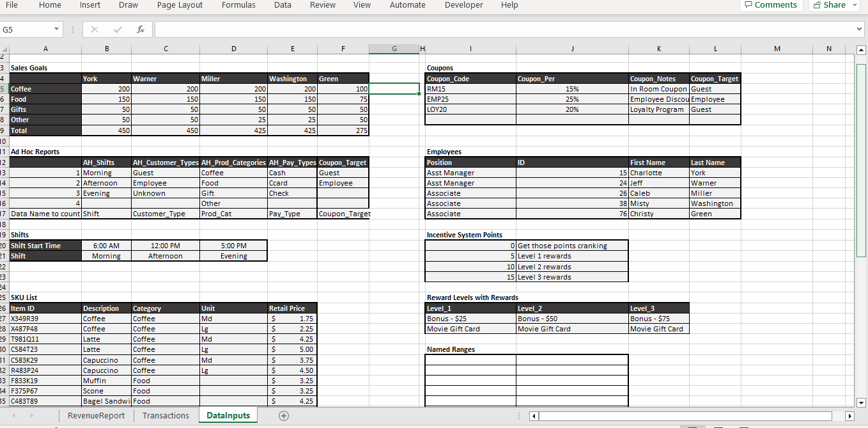Click the 'AH_Shifts' header cell

click(106, 162)
